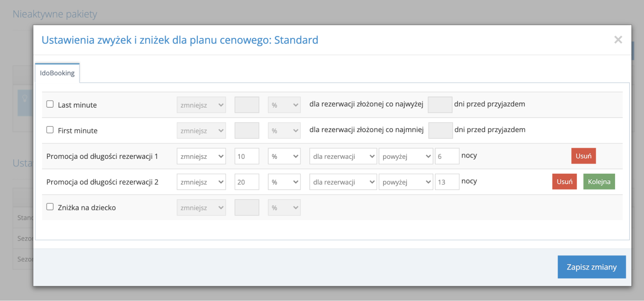This screenshot has width=644, height=301.
Task: Tick the First minute checkbox
Action: point(50,130)
